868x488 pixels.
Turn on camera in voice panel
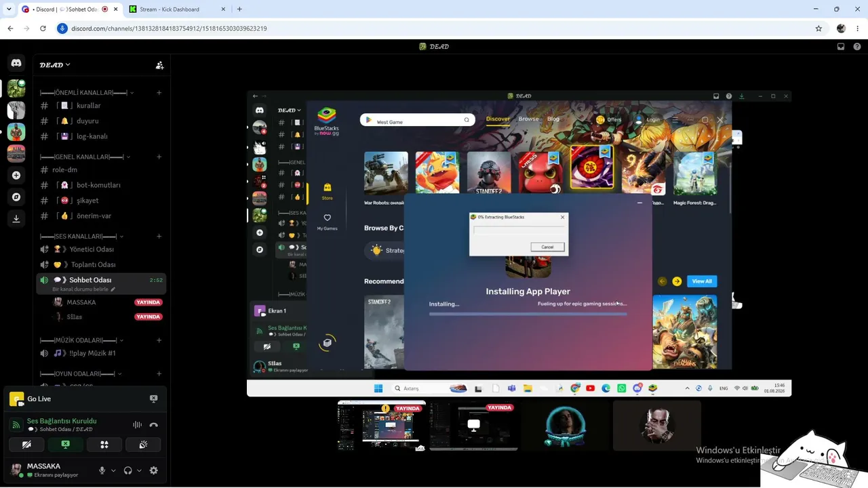(26, 445)
